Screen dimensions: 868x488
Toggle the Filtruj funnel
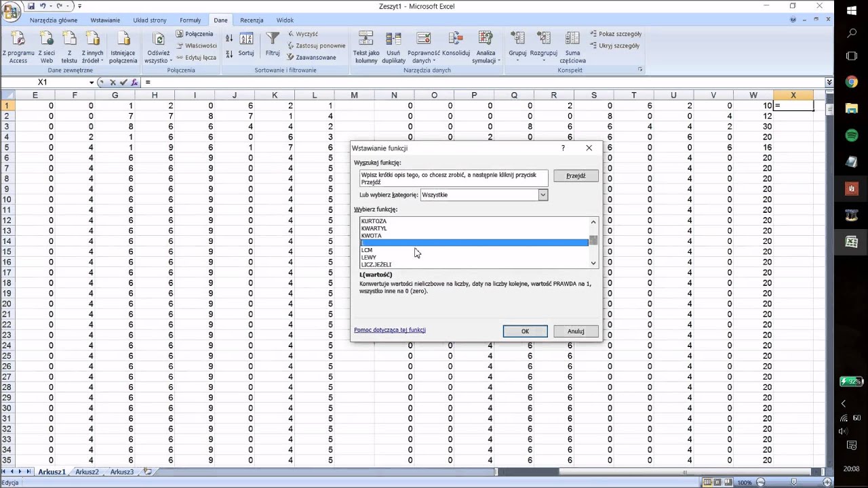pyautogui.click(x=273, y=44)
